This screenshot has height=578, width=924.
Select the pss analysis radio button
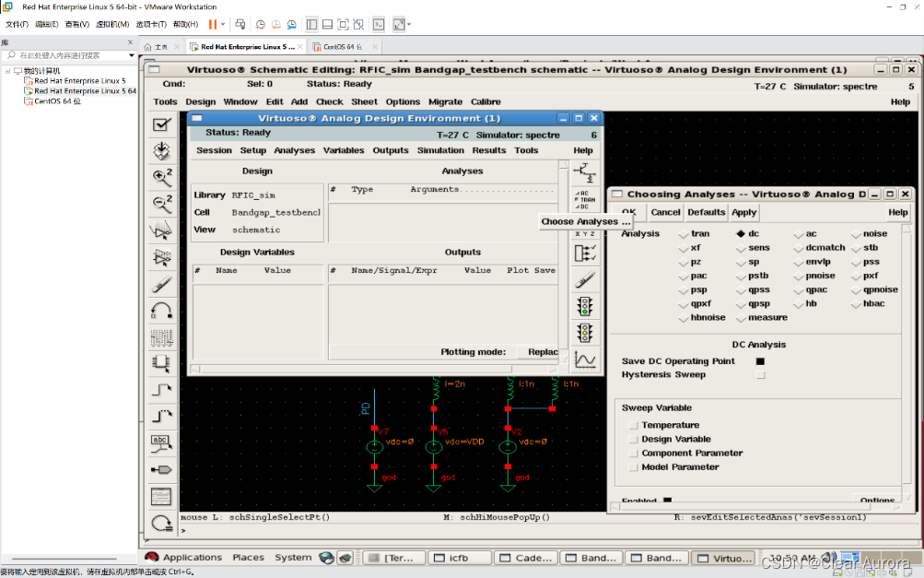point(856,262)
